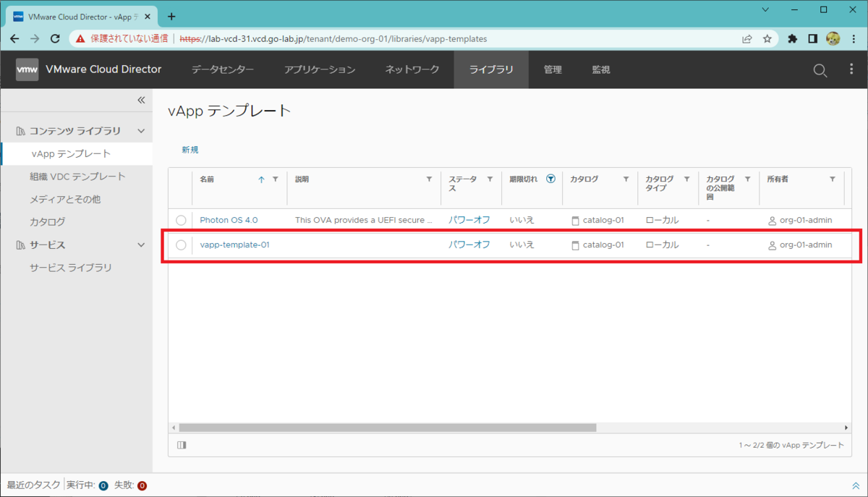Click the browser address bar URL

(x=333, y=38)
